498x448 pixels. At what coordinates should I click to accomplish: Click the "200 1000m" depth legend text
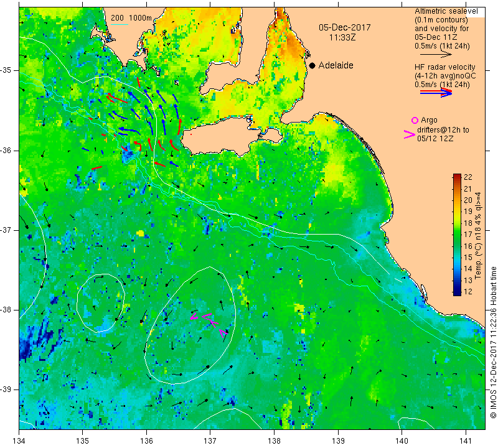pyautogui.click(x=131, y=18)
